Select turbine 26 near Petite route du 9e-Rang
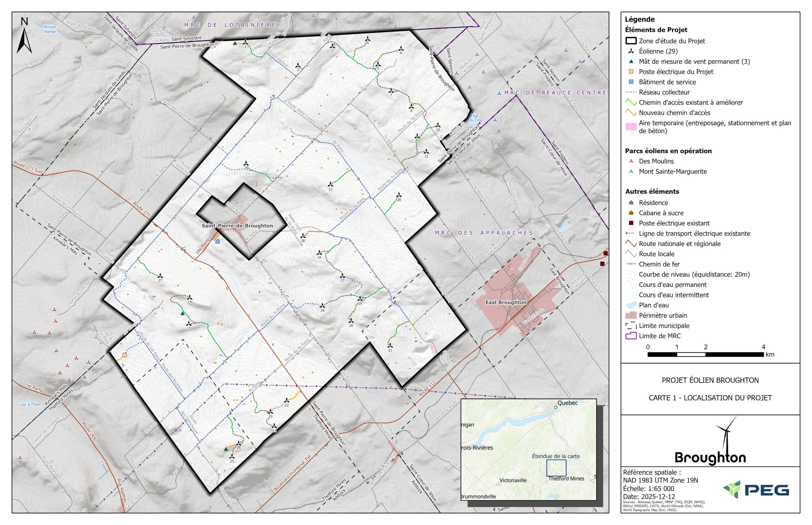Image resolution: width=812 pixels, height=525 pixels. (x=303, y=236)
